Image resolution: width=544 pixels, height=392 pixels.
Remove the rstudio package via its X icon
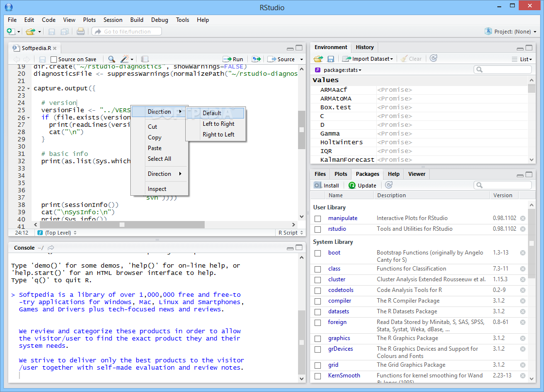(x=523, y=229)
